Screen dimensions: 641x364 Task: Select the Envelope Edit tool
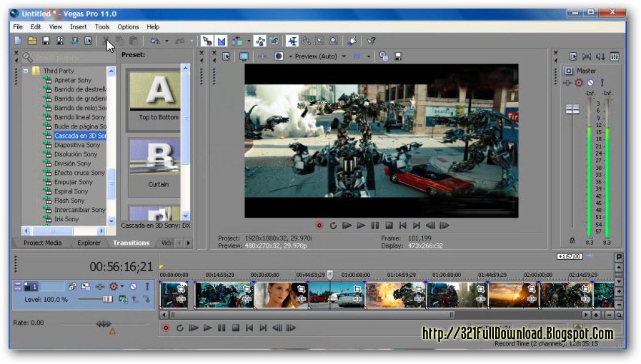(306, 41)
